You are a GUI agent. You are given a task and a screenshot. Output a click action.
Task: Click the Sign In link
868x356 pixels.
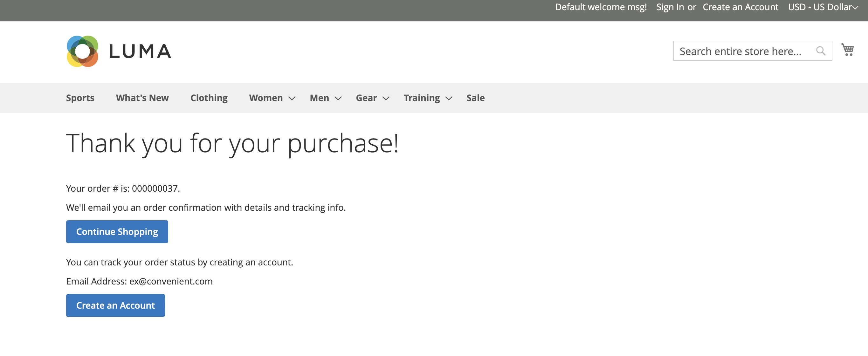click(670, 7)
